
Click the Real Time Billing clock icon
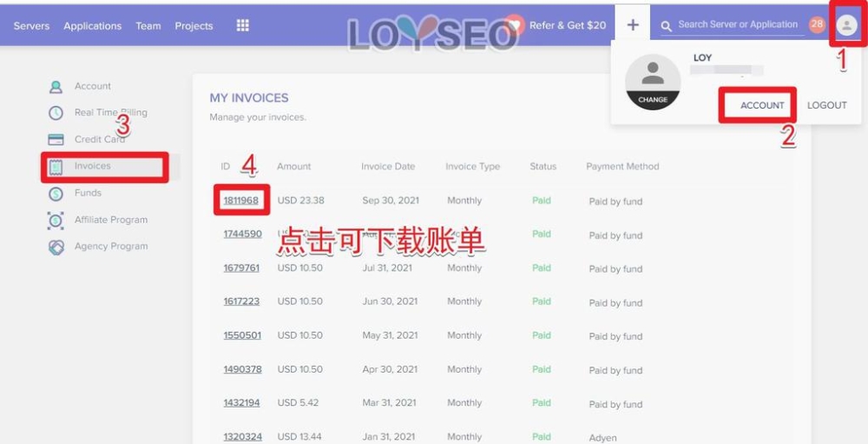point(56,113)
